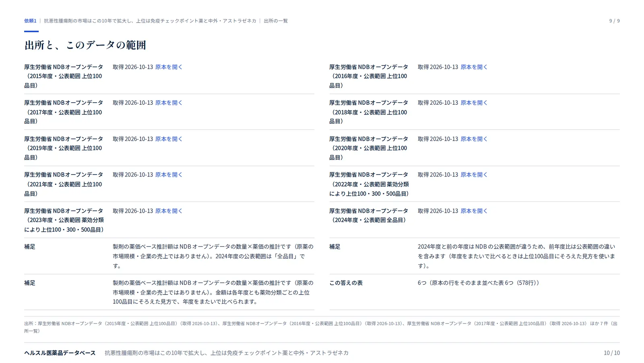Open 原本を開く link for 2022年度 data
The image size is (644, 363).
click(x=474, y=175)
